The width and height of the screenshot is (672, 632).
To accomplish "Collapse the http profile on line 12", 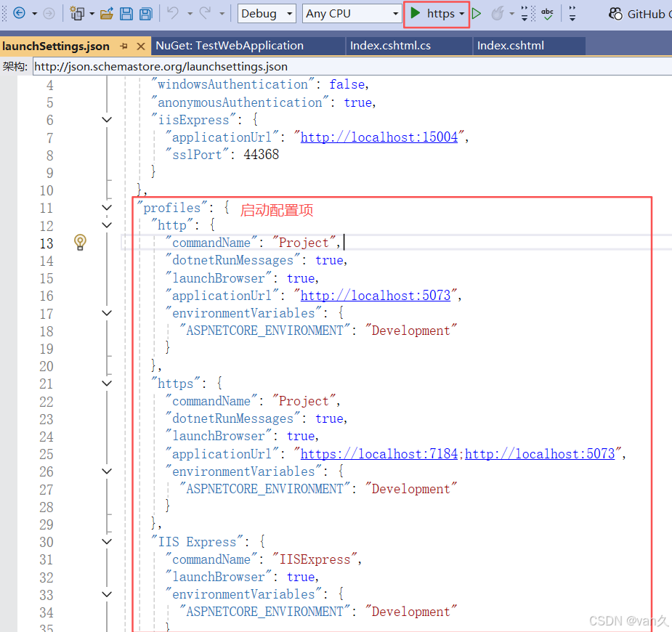I will pos(107,225).
